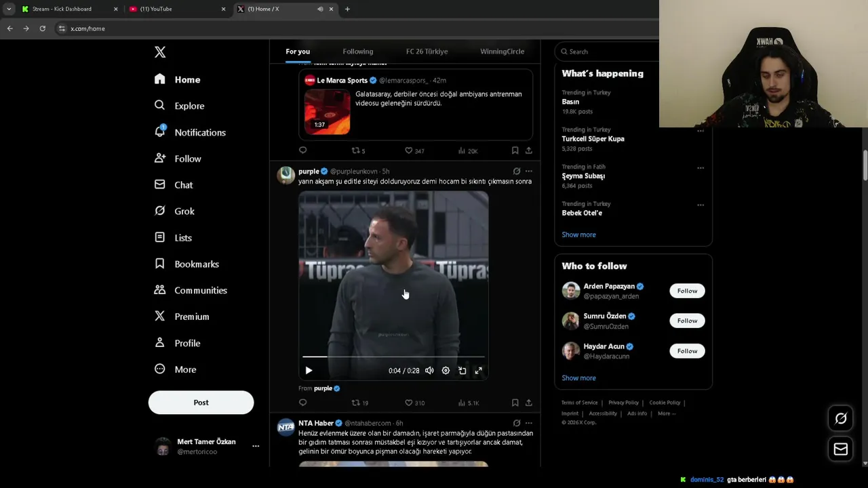Open the More menu in the sidebar

click(175, 369)
